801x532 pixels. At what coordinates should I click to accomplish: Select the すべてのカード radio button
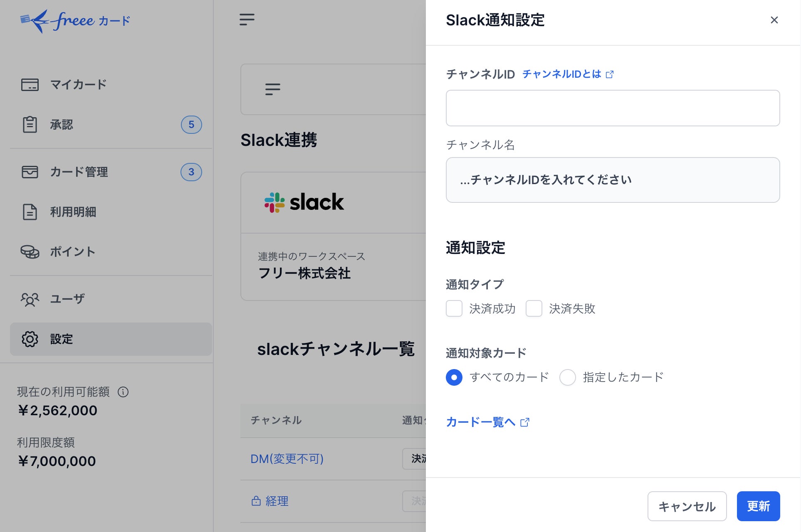[454, 377]
